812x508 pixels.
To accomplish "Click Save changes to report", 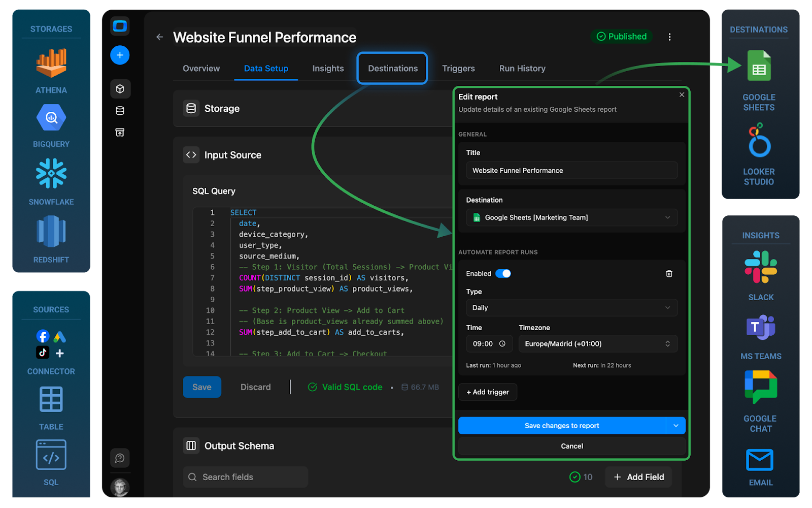I will [562, 425].
